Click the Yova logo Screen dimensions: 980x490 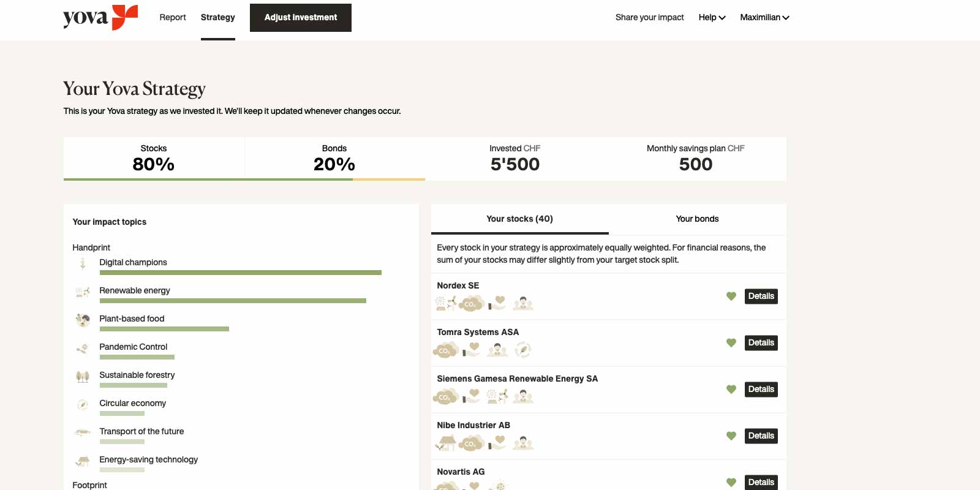pyautogui.click(x=100, y=17)
